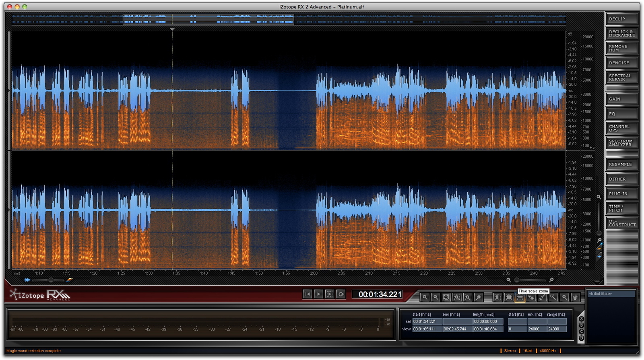The image size is (644, 360).
Task: Open the Declip module
Action: point(622,19)
